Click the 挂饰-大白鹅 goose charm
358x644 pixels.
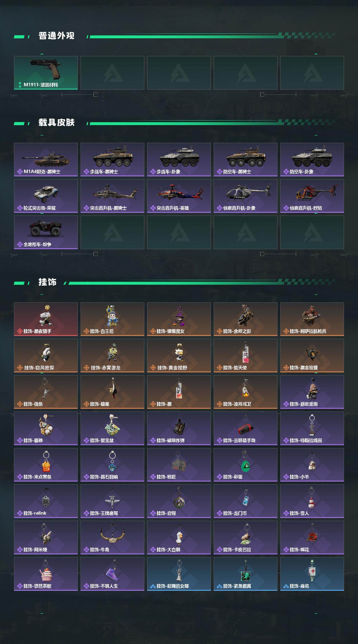tap(179, 538)
